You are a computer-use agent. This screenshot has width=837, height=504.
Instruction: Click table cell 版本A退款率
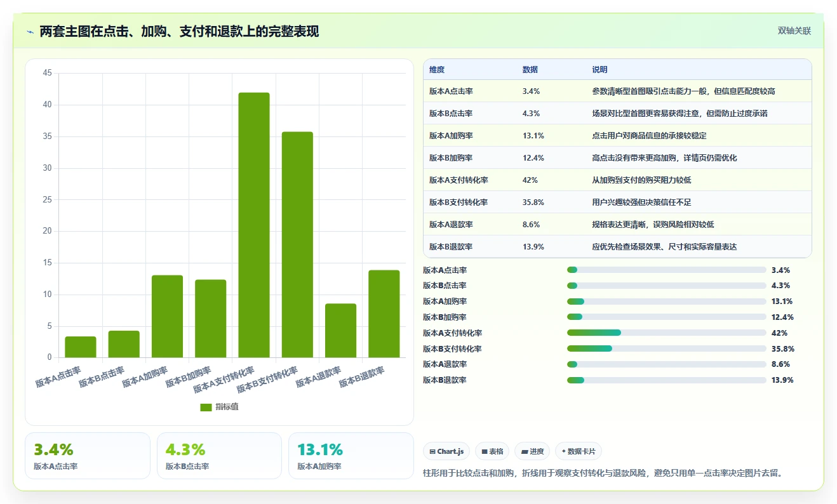coord(451,225)
